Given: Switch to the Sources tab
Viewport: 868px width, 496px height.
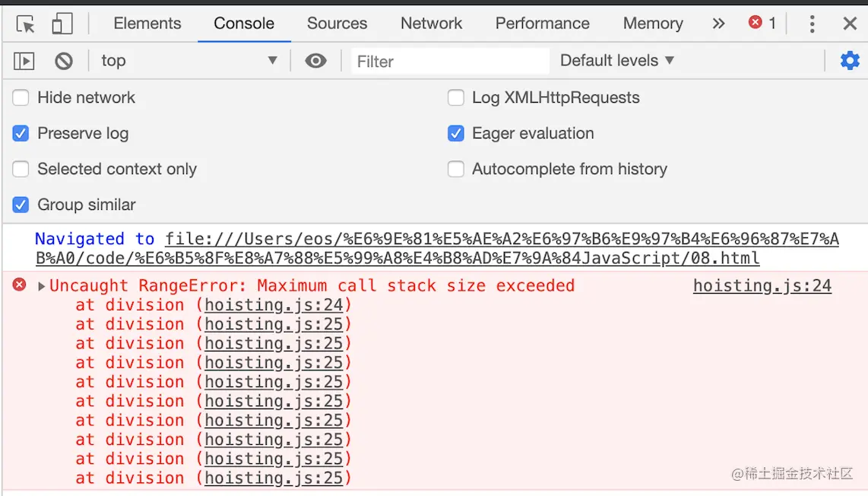Looking at the screenshot, I should click(337, 24).
